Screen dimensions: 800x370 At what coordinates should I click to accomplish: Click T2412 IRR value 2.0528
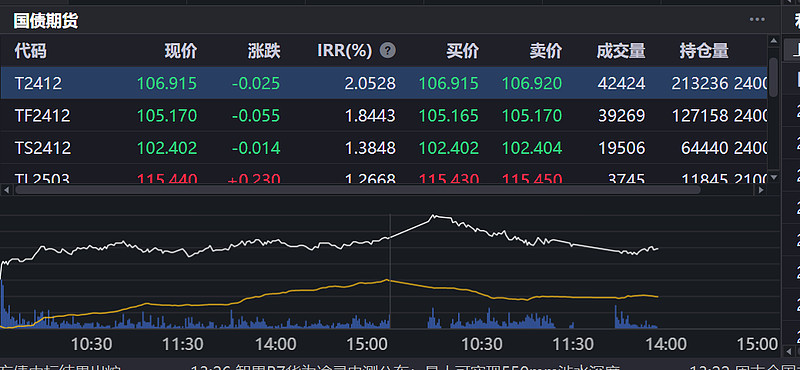(370, 83)
